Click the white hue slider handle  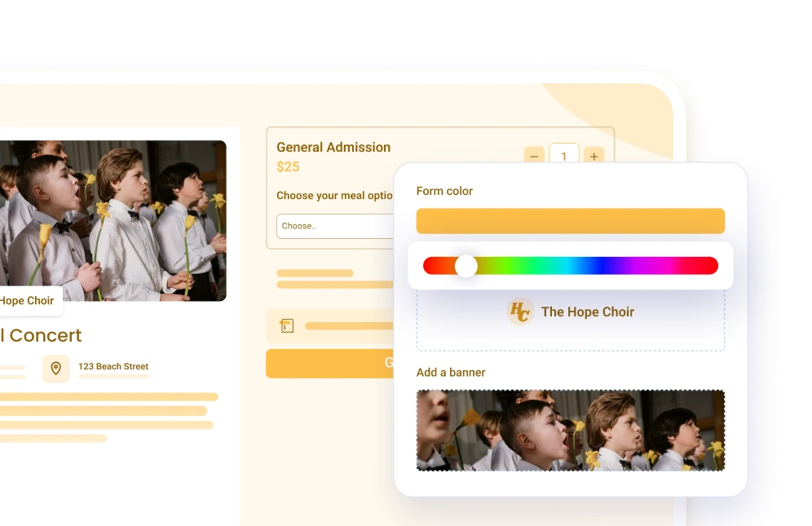click(466, 266)
